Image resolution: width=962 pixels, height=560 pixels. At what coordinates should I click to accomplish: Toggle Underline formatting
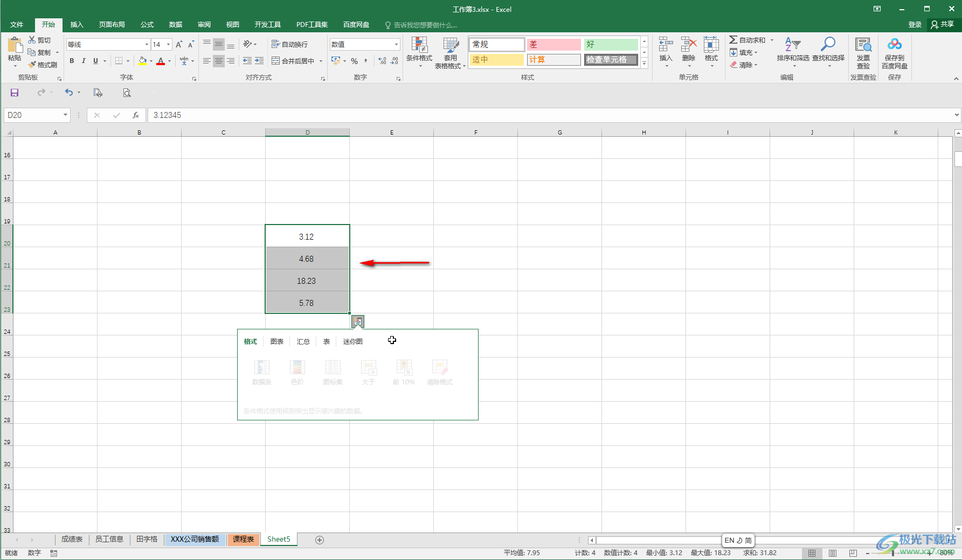point(95,61)
